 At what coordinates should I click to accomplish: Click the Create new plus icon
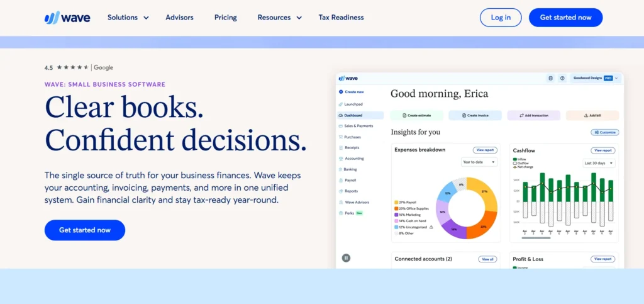coord(341,92)
